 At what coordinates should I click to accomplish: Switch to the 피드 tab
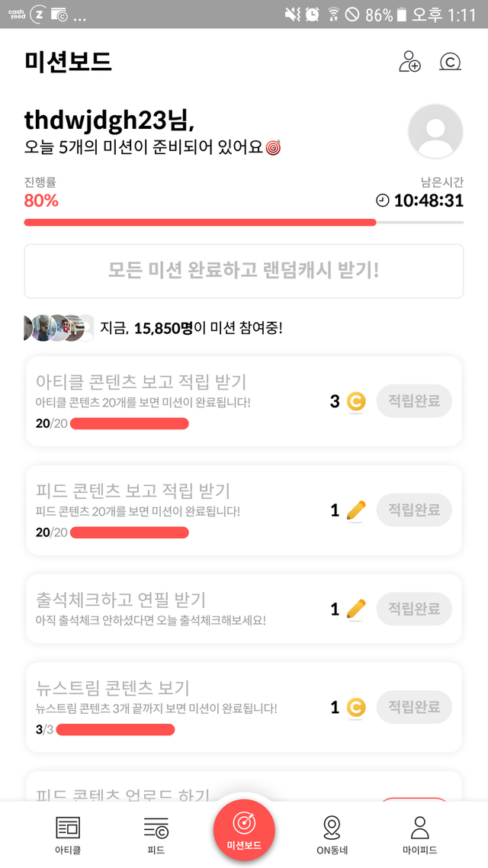coord(156,834)
